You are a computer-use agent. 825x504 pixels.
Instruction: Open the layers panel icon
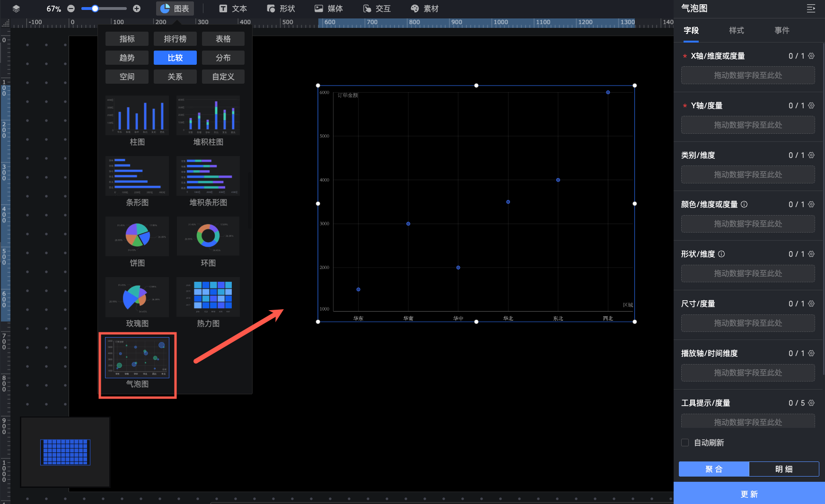(16, 9)
